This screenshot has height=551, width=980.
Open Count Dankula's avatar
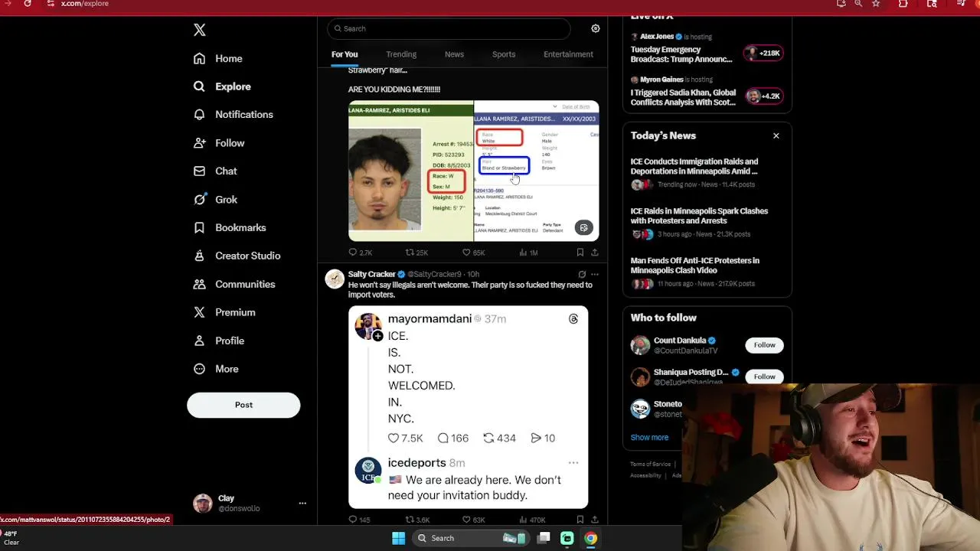(x=640, y=345)
